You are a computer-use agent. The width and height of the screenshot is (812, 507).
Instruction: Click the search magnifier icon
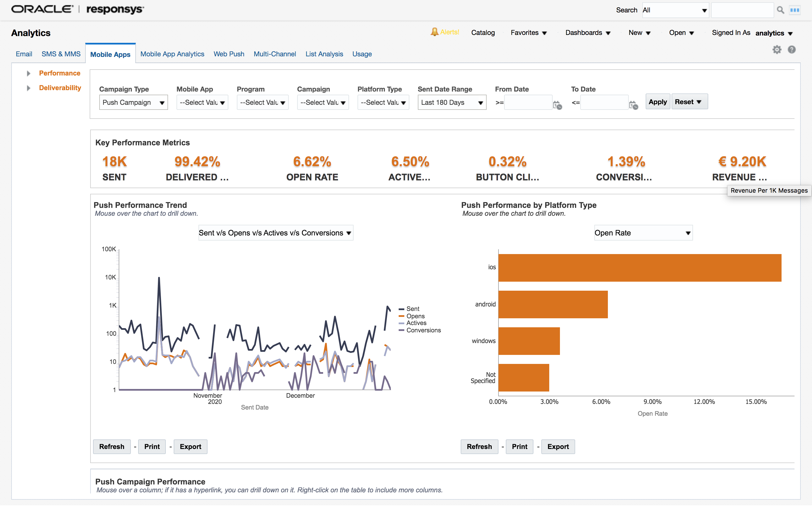(x=780, y=10)
